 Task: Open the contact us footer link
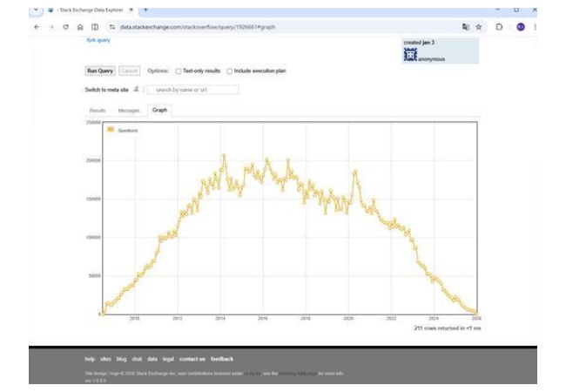[192, 359]
